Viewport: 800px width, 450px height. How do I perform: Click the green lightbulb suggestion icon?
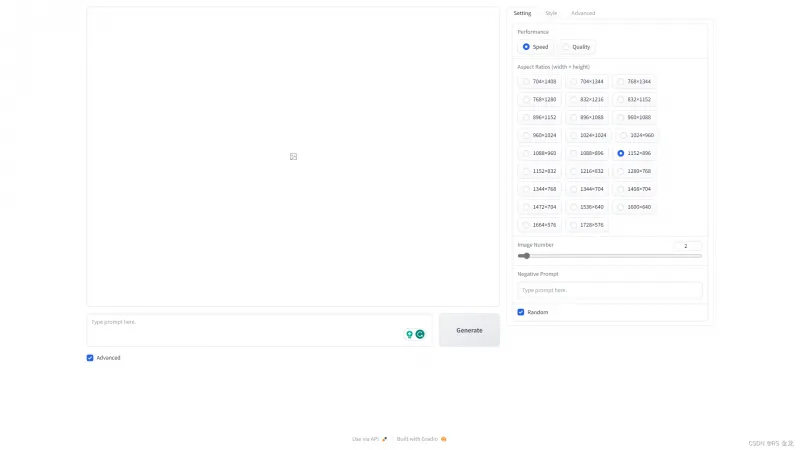pyautogui.click(x=409, y=334)
